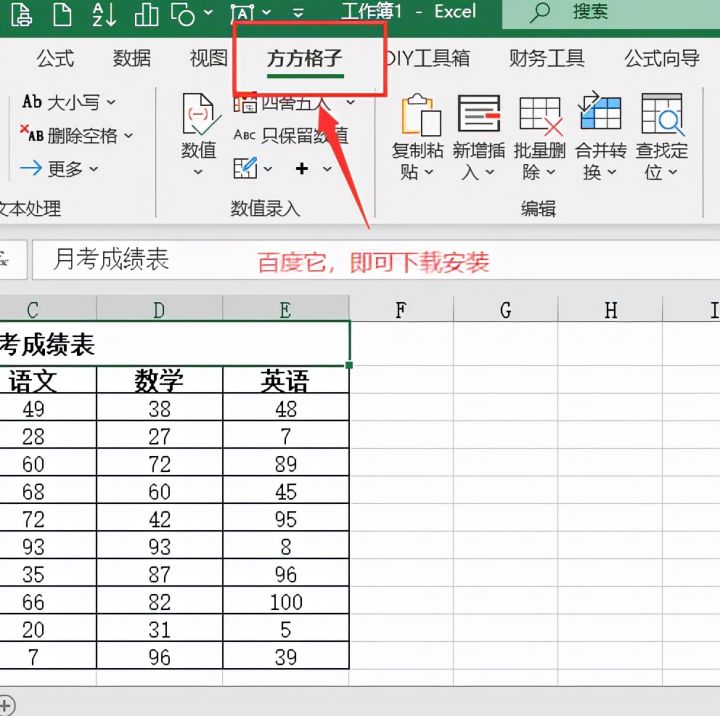Click the 数学 header cell
Screen dimensions: 720x716
pyautogui.click(x=159, y=380)
